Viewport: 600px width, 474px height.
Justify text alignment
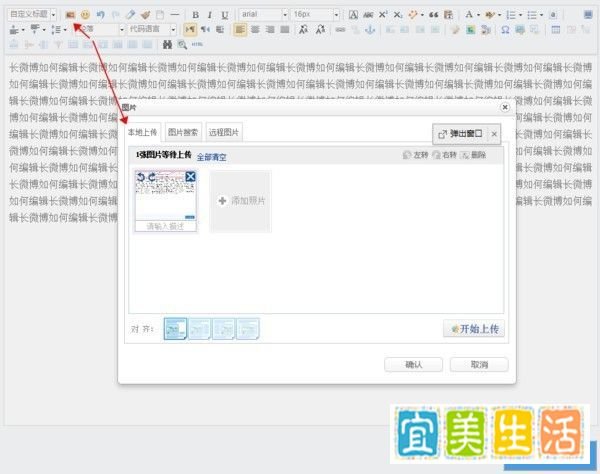(285, 29)
